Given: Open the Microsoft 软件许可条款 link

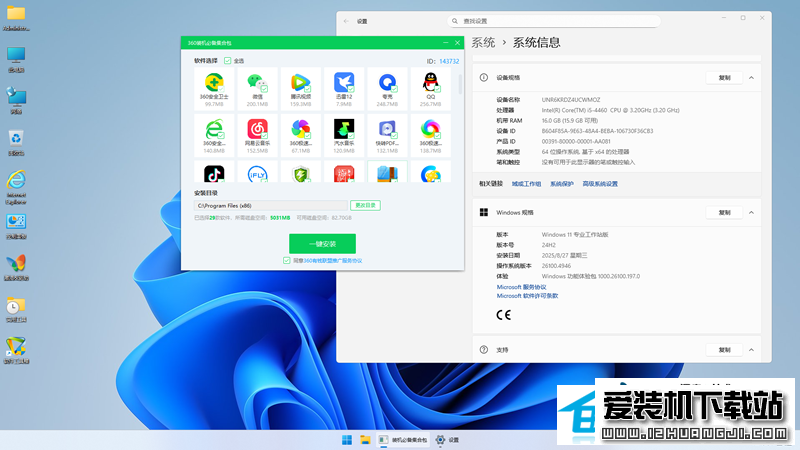Looking at the screenshot, I should [528, 296].
